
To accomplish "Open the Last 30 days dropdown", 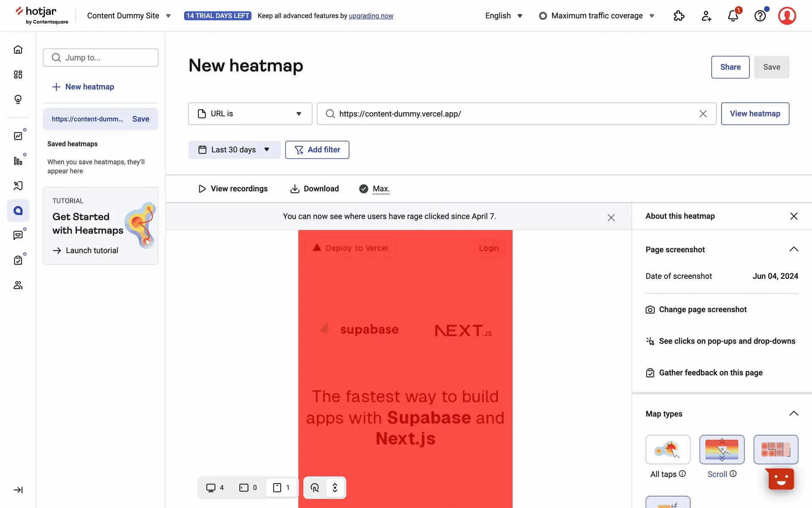I will click(x=234, y=150).
